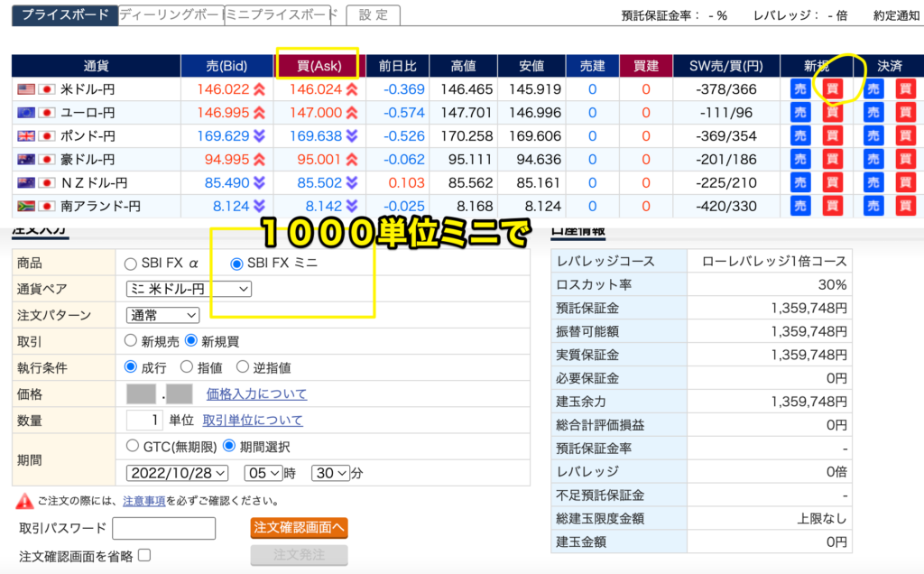This screenshot has width=924, height=574.
Task: Click the price decimal part field
Action: click(x=180, y=393)
